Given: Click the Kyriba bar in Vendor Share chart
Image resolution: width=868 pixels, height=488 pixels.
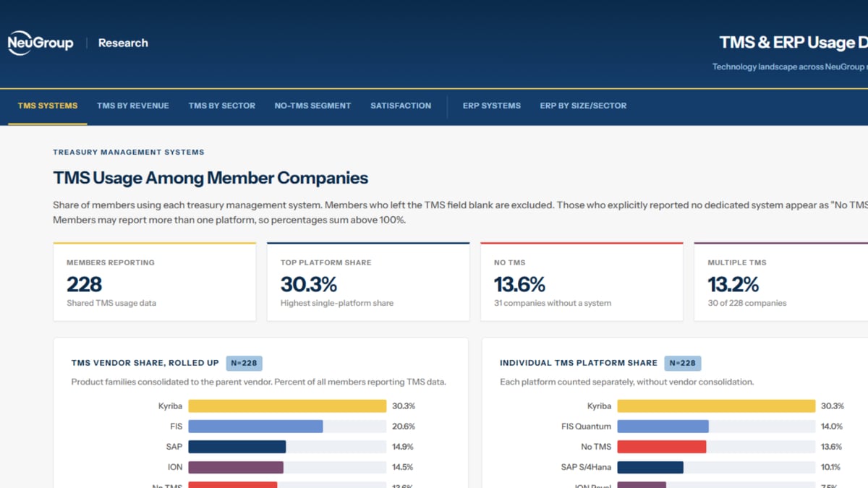Looking at the screenshot, I should point(287,406).
